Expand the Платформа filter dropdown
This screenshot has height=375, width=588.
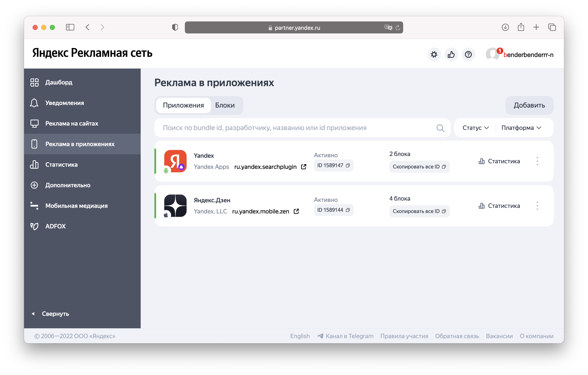[521, 128]
